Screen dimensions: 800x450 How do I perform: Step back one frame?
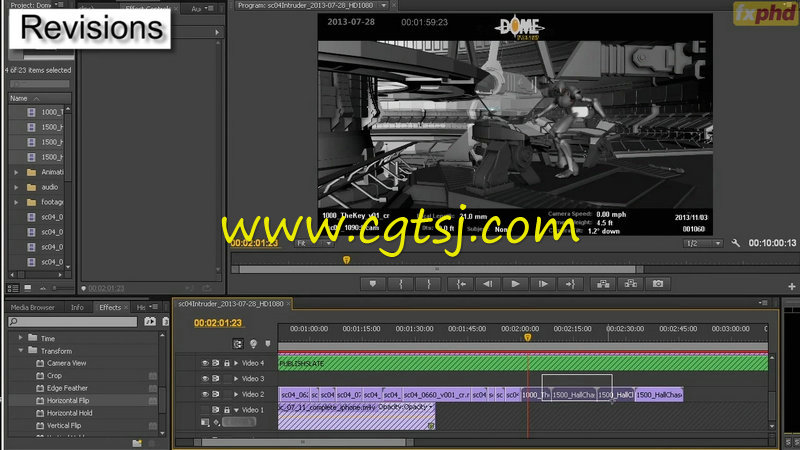click(488, 284)
